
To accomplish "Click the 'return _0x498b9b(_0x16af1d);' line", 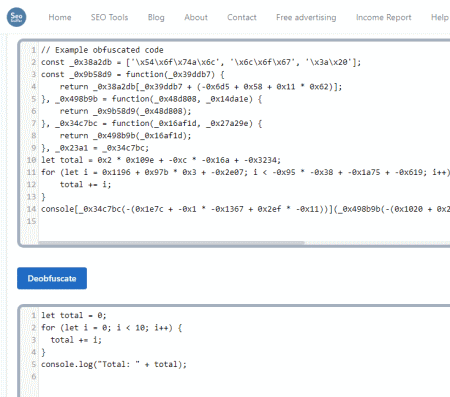I will coord(125,136).
